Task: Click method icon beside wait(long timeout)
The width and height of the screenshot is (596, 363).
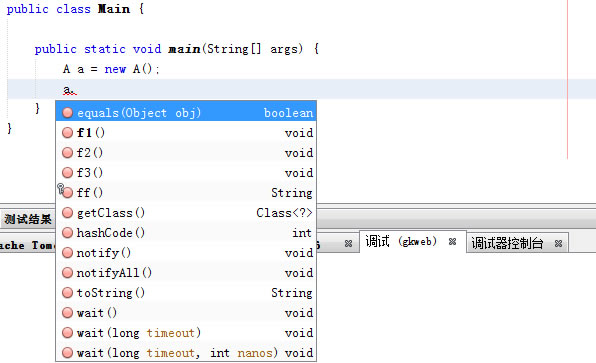Action: 67,333
